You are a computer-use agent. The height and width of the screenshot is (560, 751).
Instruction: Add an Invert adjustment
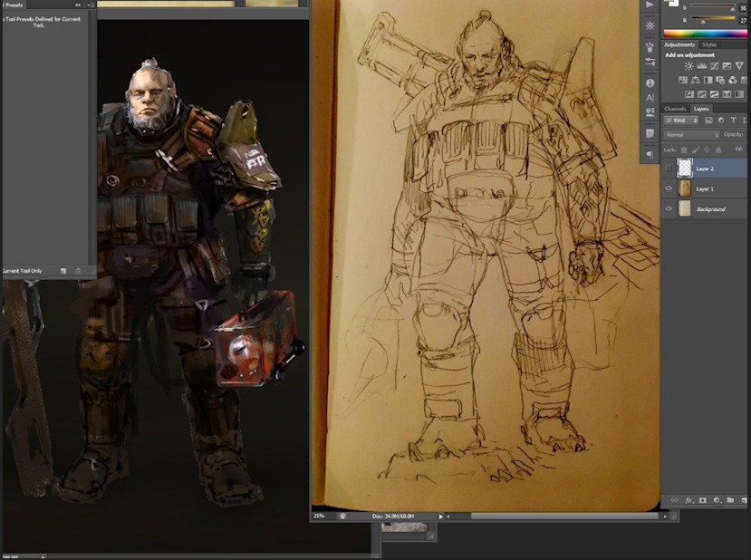coord(689,94)
